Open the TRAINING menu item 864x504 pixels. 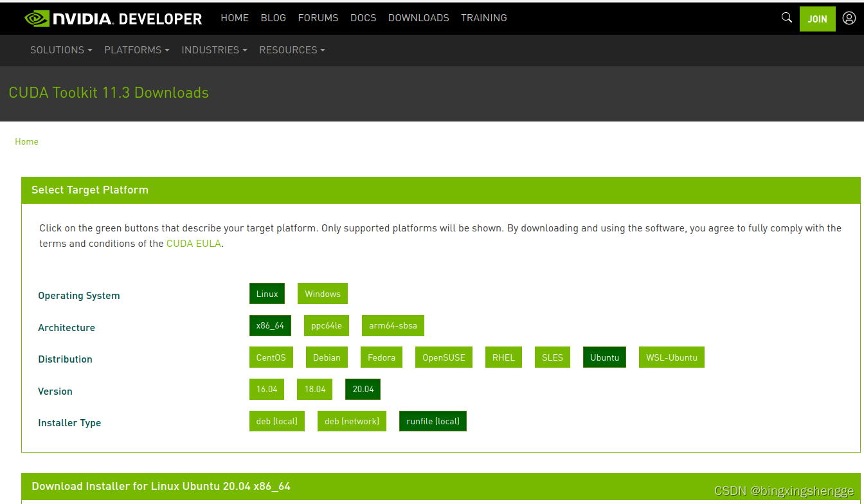[483, 18]
